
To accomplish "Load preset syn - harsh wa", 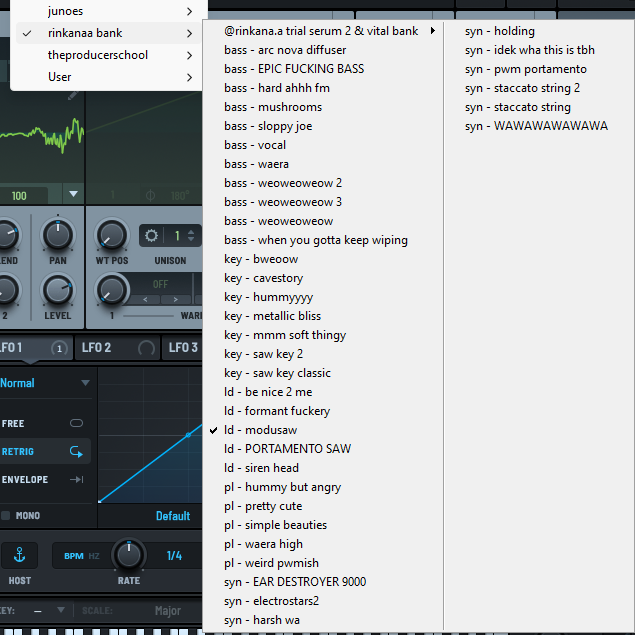I will [323, 620].
